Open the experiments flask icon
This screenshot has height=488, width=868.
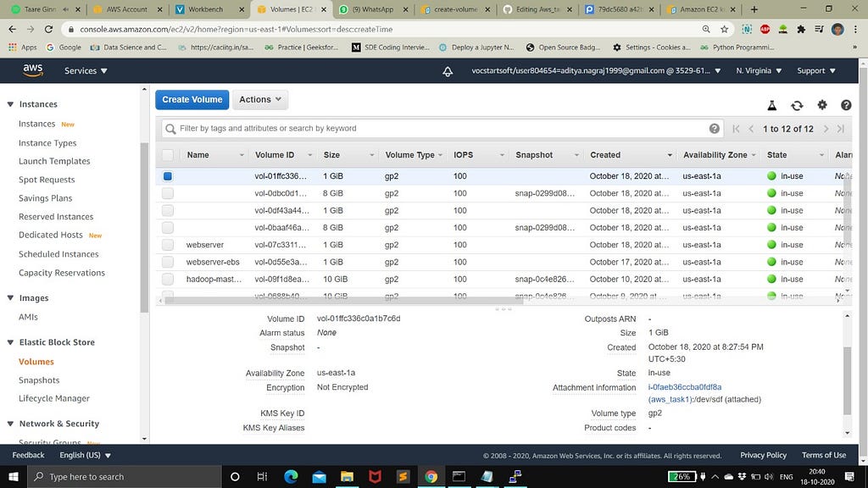pos(771,105)
